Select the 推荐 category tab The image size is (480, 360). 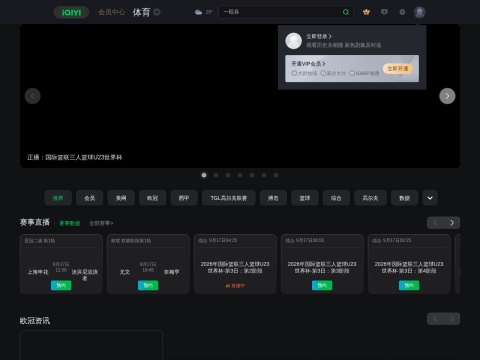(x=58, y=198)
